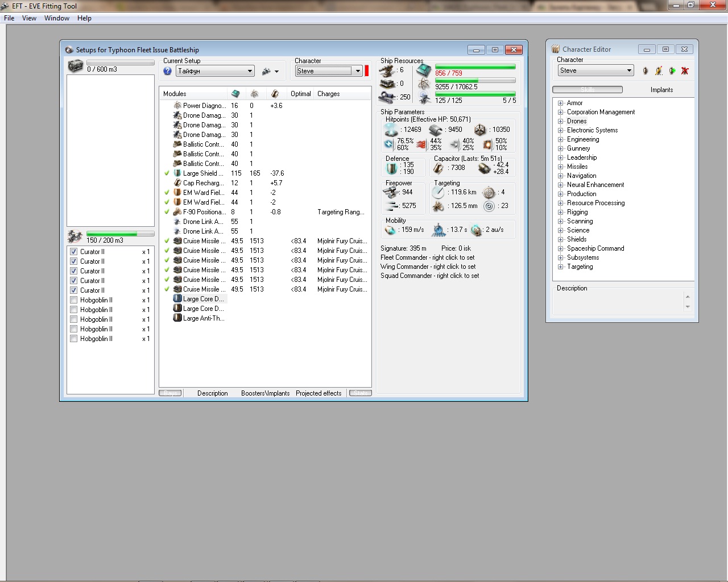This screenshot has height=582, width=728.
Task: Open the View menu
Action: [29, 18]
